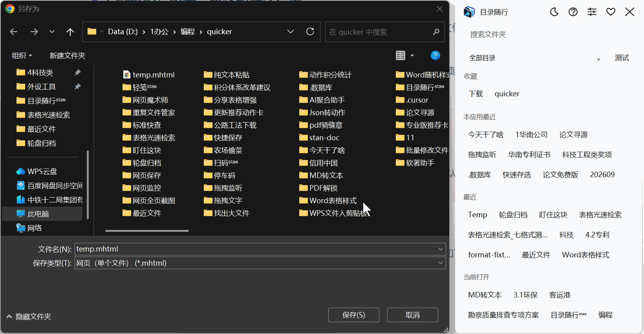Viewport: 644px width, 334px height.
Task: Click the 保存(S) button
Action: coord(354,315)
